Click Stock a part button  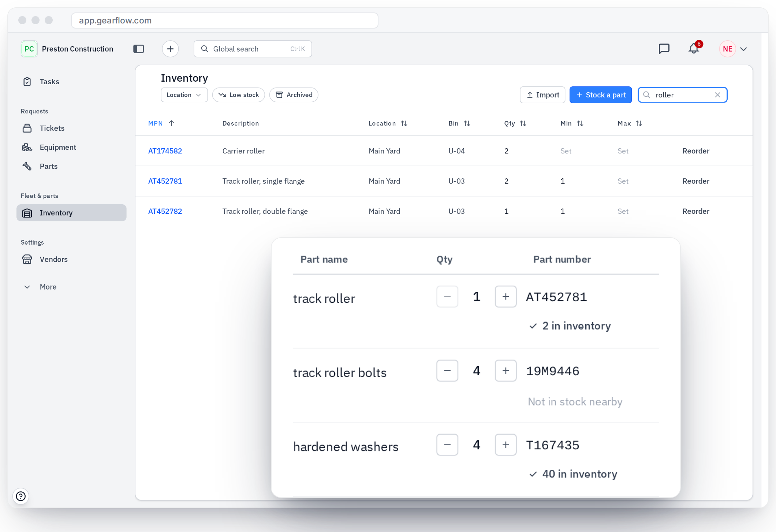tap(601, 95)
